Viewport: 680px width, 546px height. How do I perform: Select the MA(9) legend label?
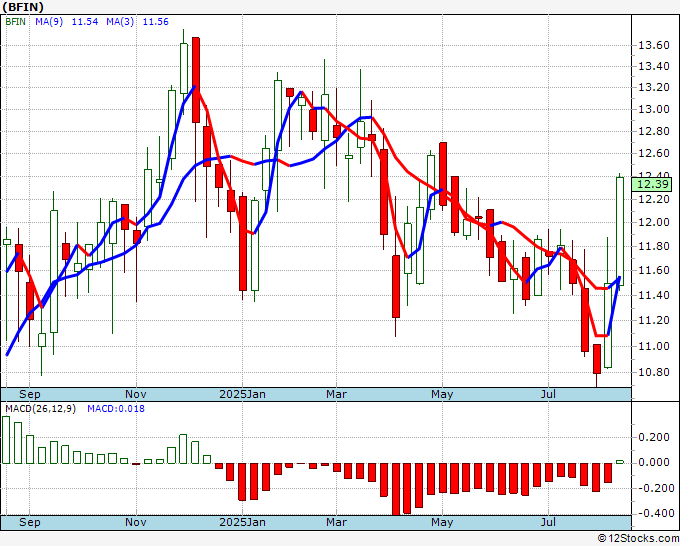tap(49, 22)
